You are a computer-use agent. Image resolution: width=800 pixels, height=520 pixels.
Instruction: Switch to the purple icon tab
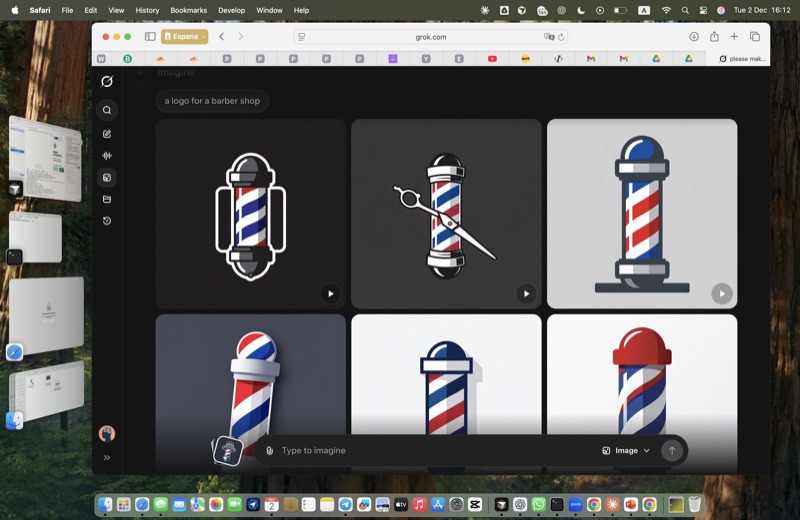click(393, 59)
